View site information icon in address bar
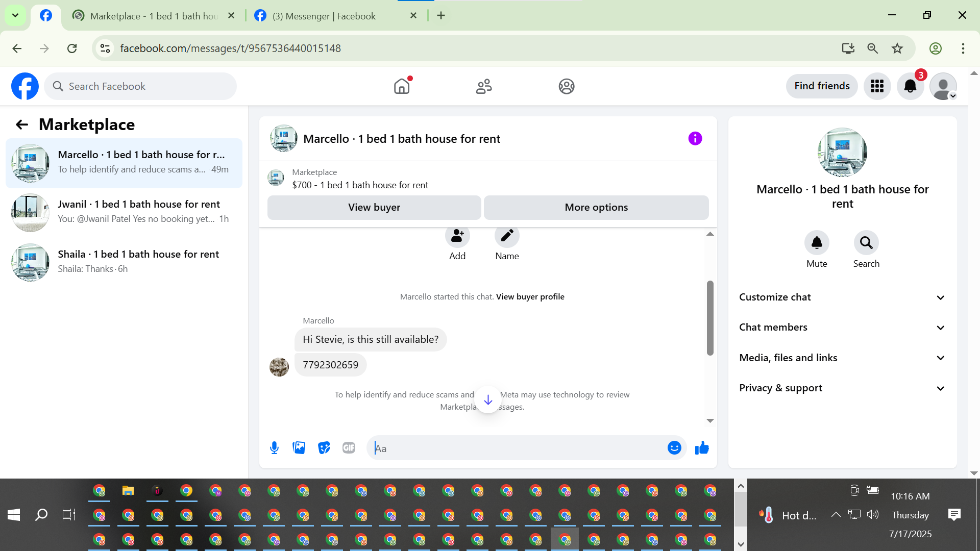 105,48
